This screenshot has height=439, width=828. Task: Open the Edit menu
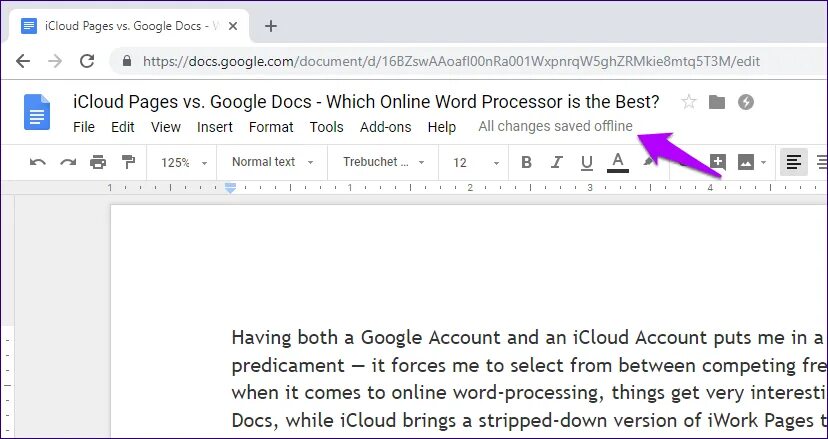point(123,127)
